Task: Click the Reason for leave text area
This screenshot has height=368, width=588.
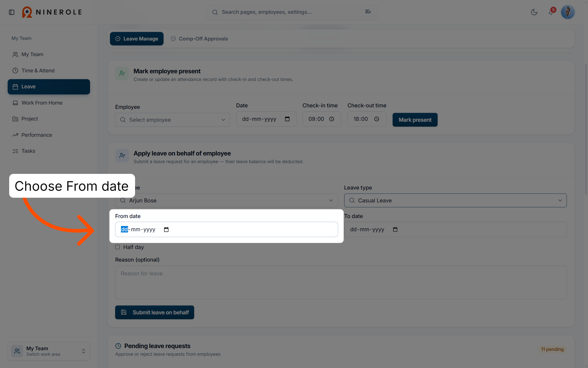Action: click(341, 282)
